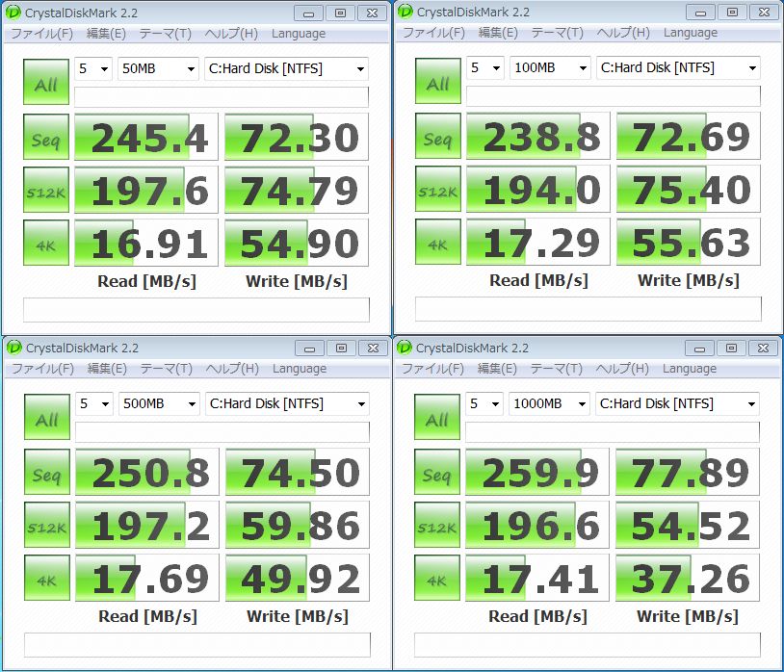Start 512K test in the 50MB window
This screenshot has width=784, height=672.
tap(46, 190)
